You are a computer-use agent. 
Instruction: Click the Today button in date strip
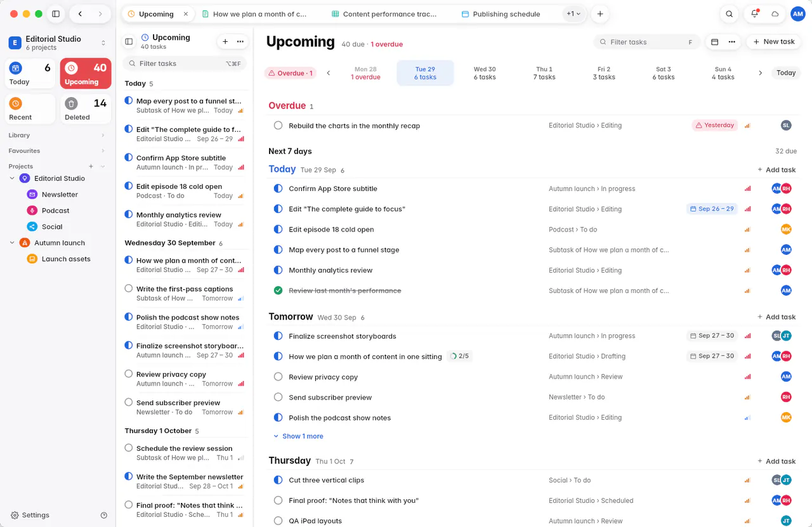pos(786,73)
